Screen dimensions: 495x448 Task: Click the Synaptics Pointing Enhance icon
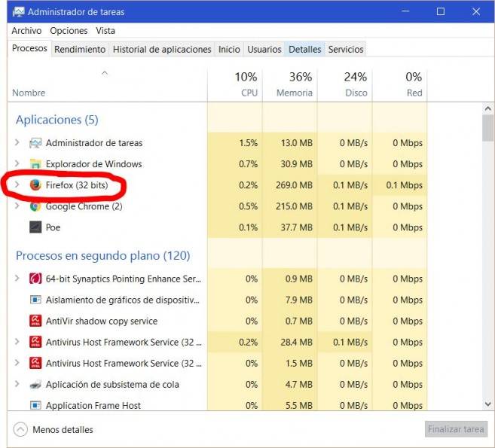pyautogui.click(x=35, y=279)
